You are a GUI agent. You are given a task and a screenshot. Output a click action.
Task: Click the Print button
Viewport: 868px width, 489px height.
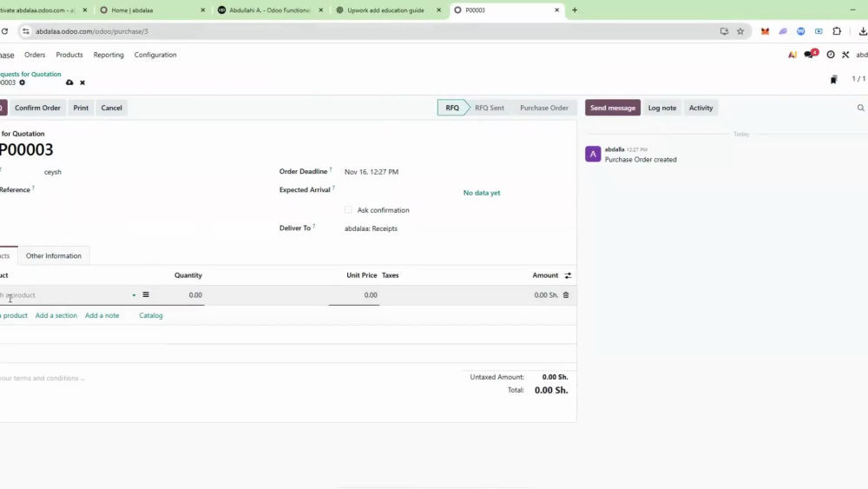click(x=81, y=108)
